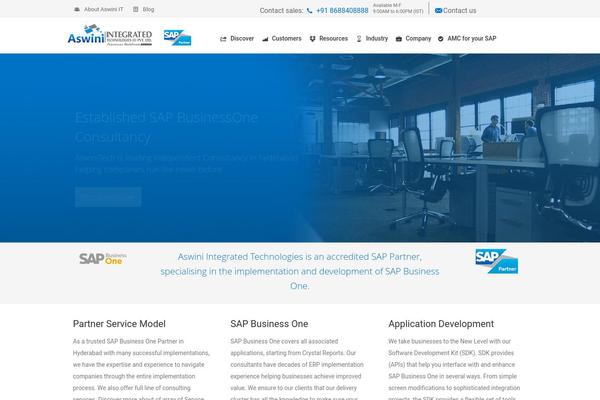Click the Contact us envelope icon
The width and height of the screenshot is (600, 400).
click(439, 11)
